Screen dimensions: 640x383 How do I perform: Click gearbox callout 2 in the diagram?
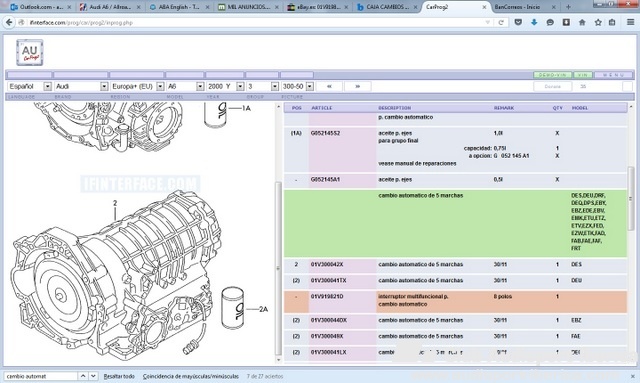115,203
